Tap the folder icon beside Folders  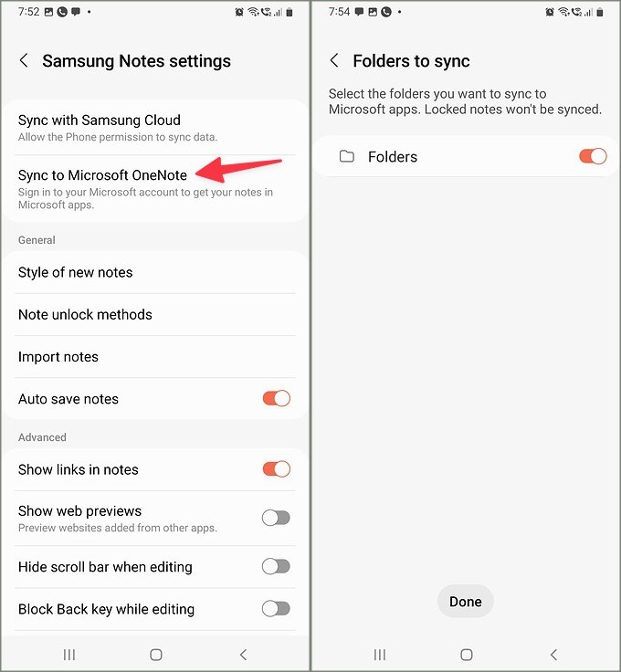347,156
